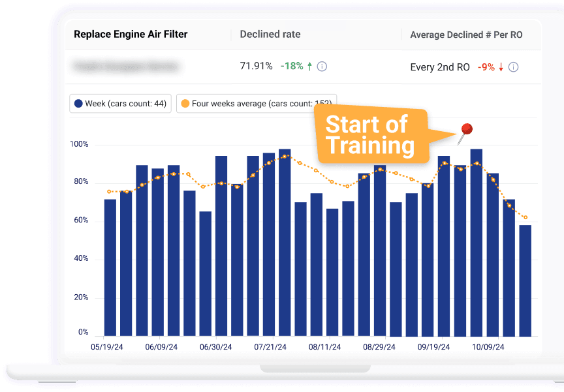Image resolution: width=564 pixels, height=392 pixels.
Task: Toggle the Week cars count legend series
Action: click(121, 104)
